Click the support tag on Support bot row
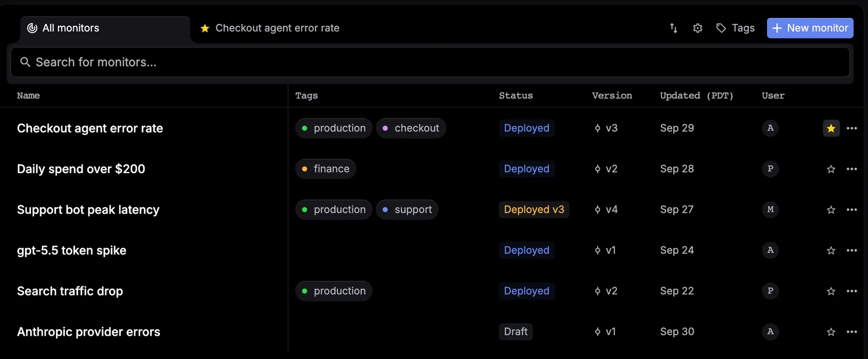 pyautogui.click(x=407, y=209)
